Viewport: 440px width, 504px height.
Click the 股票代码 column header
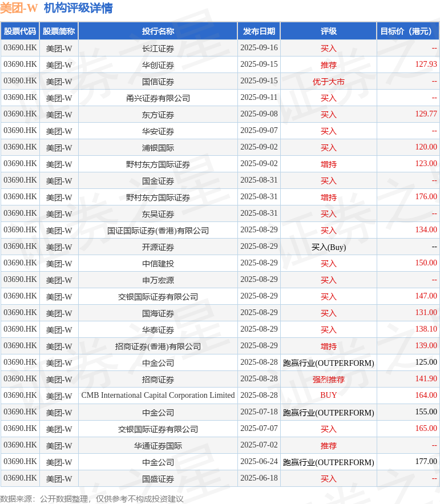tap(20, 31)
